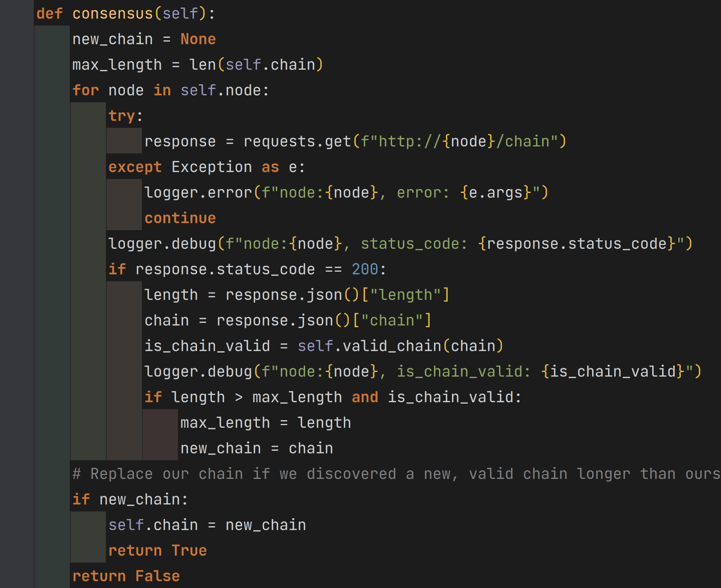Click 'max_length = length' assignment line
The width and height of the screenshot is (721, 588).
[x=265, y=423]
